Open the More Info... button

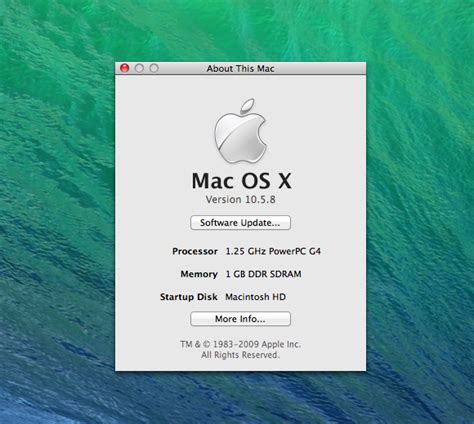click(x=240, y=319)
